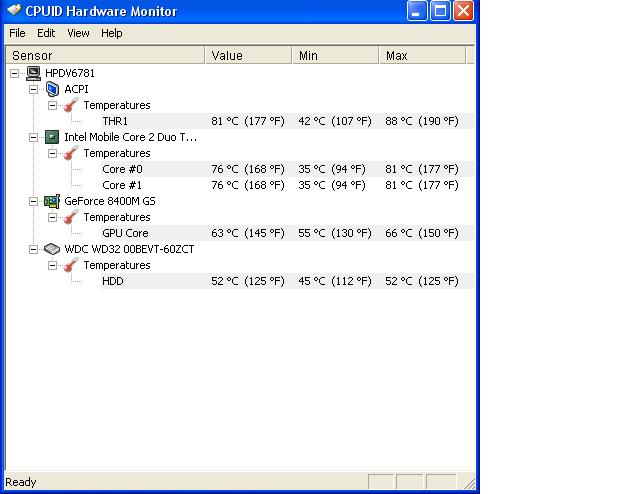The height and width of the screenshot is (494, 640).
Task: Click GPU Core max 66 °C
Action: pyautogui.click(x=422, y=233)
